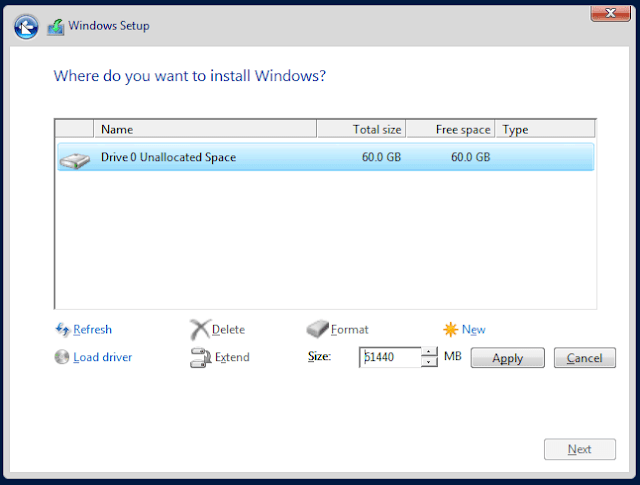Close the Windows Setup window
This screenshot has height=485, width=640.
click(603, 12)
